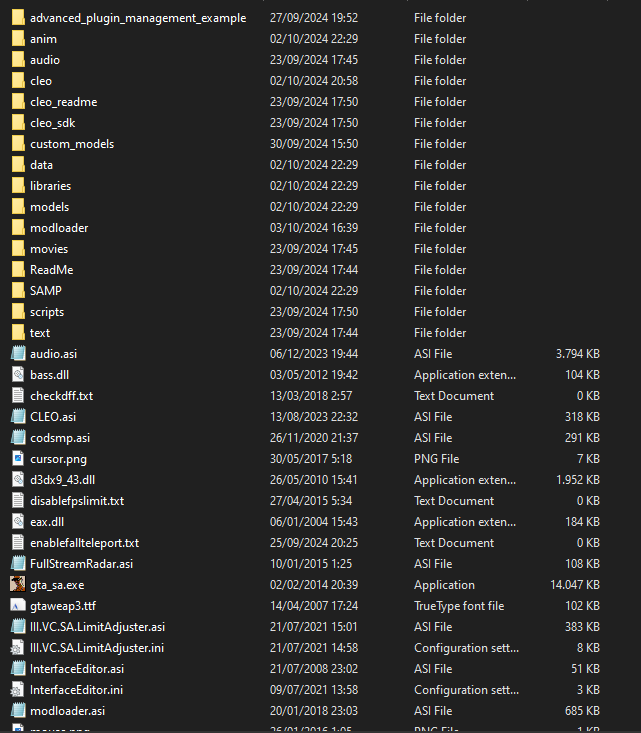Click the InterfaceEditor.ini settings icon

(18, 690)
